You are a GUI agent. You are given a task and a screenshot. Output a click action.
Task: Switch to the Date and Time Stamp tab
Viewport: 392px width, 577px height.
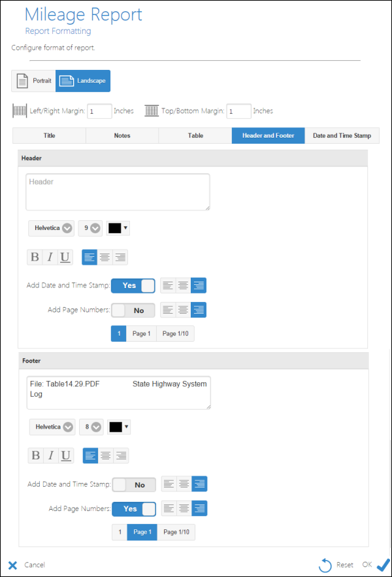pyautogui.click(x=342, y=136)
